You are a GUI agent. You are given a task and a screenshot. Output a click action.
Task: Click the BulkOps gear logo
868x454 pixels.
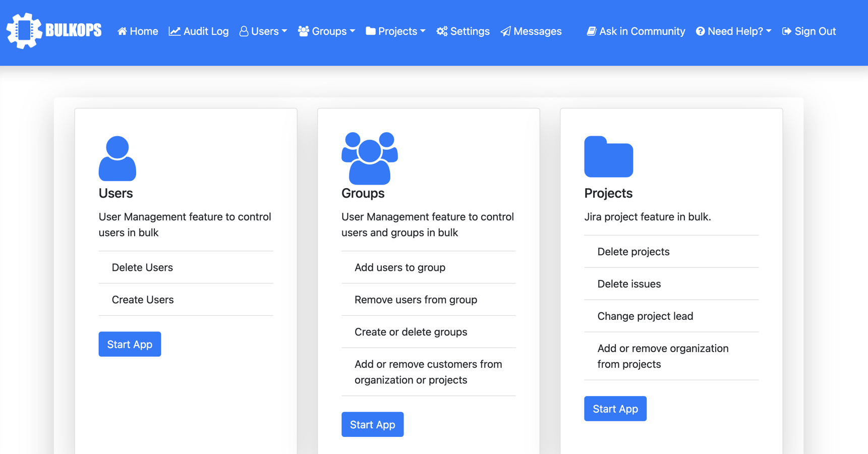pos(24,31)
